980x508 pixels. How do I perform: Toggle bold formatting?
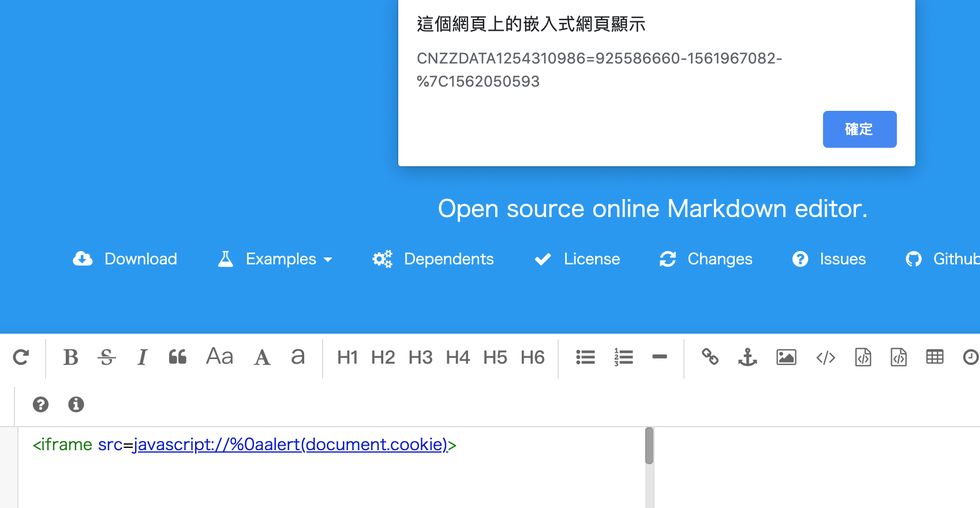70,357
